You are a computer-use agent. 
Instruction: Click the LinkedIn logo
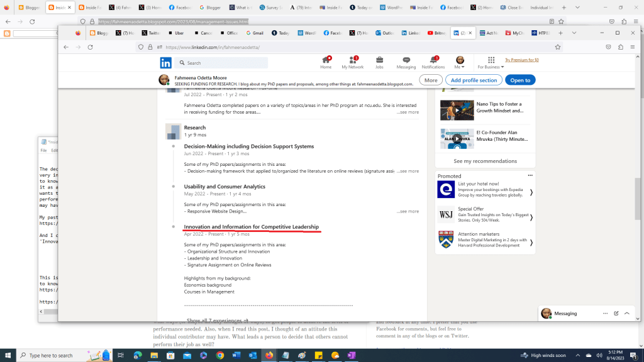pyautogui.click(x=165, y=63)
